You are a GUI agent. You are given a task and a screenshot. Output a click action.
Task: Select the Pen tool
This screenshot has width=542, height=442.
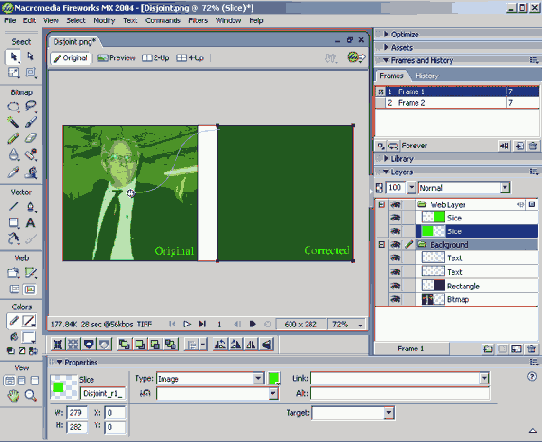pos(31,207)
